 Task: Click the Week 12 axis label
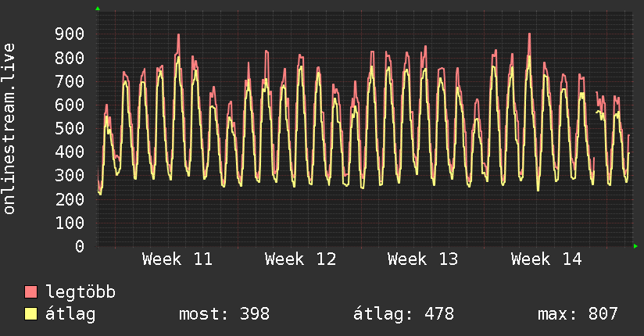301,259
